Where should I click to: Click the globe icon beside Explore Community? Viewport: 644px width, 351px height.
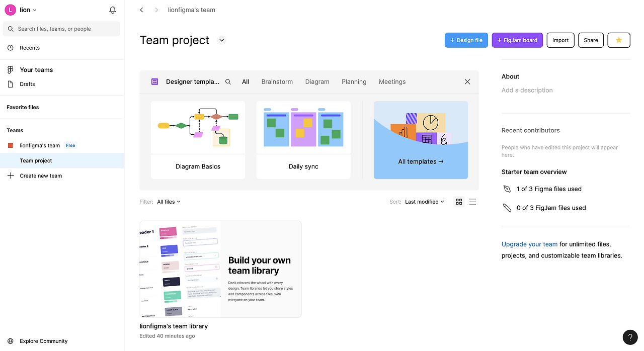tap(11, 341)
